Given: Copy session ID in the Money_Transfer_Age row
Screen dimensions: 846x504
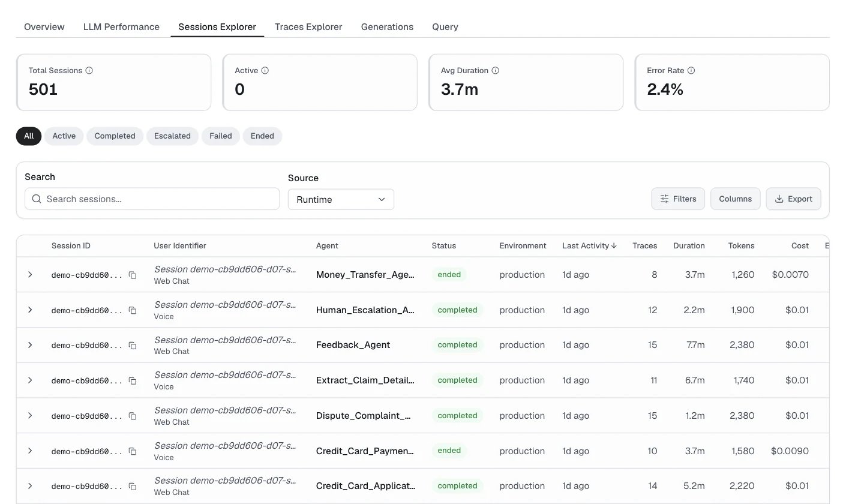Looking at the screenshot, I should click(x=133, y=275).
